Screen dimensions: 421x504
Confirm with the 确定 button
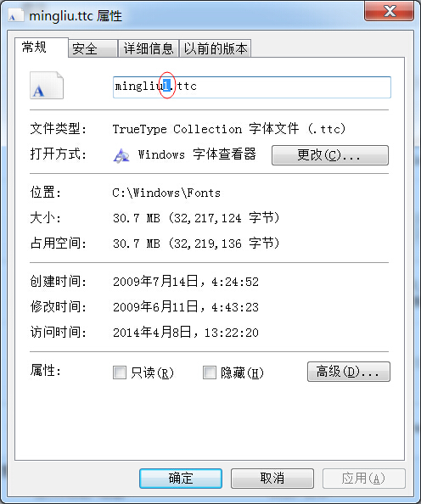point(181,479)
